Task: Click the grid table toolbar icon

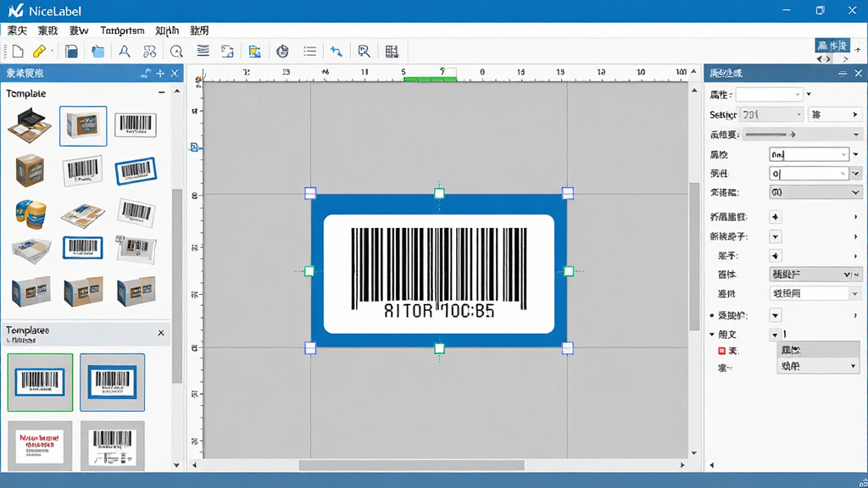Action: pyautogui.click(x=392, y=52)
